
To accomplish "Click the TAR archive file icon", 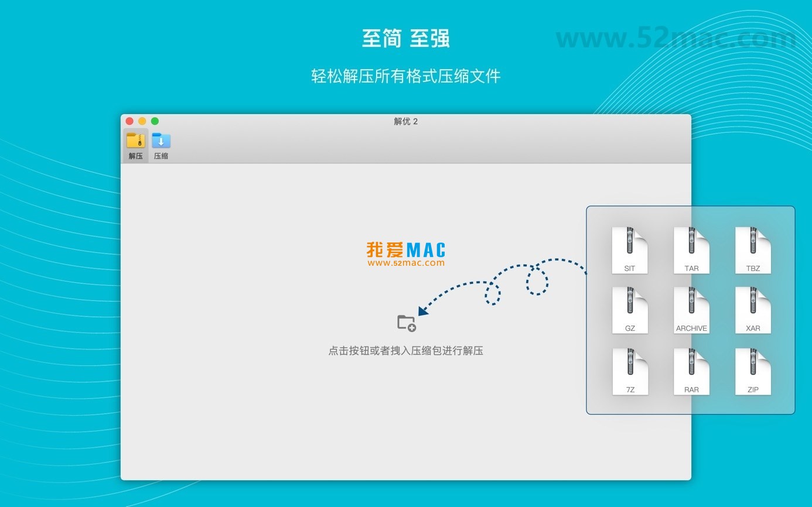I will [x=691, y=249].
